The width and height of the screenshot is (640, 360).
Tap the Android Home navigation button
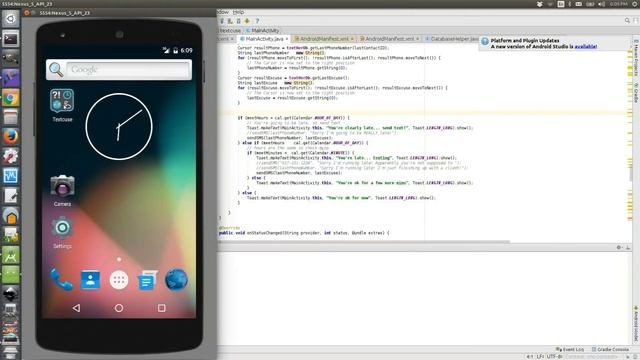[x=119, y=308]
